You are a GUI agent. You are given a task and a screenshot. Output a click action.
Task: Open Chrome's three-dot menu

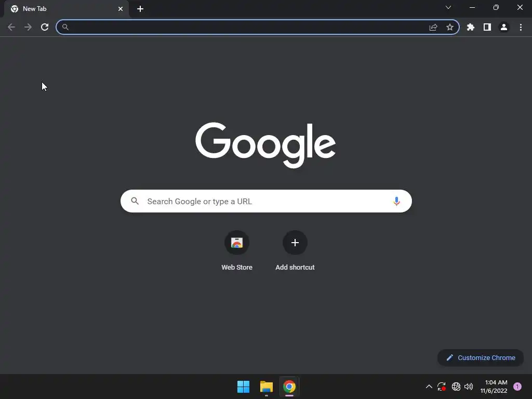(x=521, y=27)
